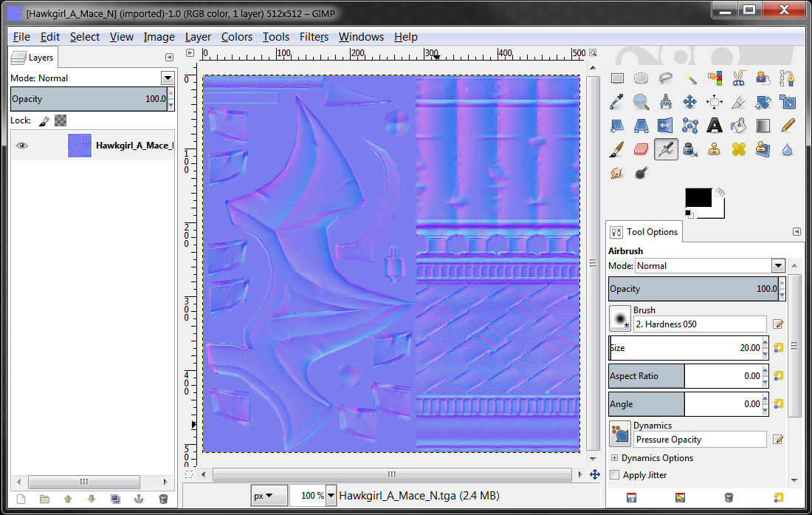This screenshot has width=812, height=515.
Task: Activate the Clone stamp tool
Action: point(715,150)
